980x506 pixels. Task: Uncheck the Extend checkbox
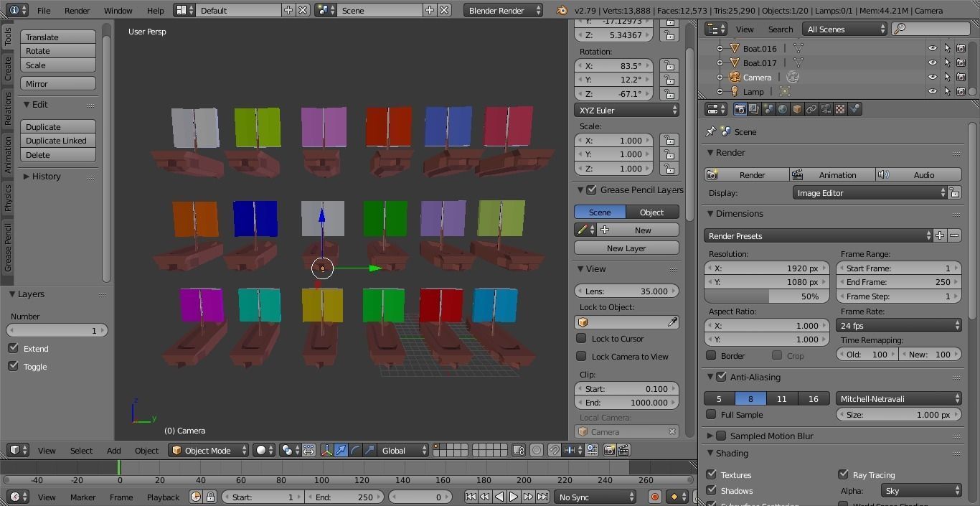click(13, 348)
